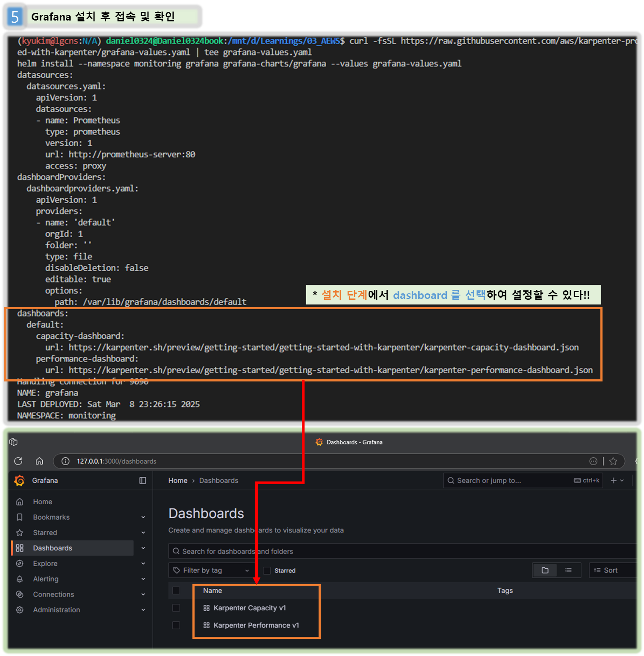Switch to list view icon
Screen dimensions: 644x656
coord(568,570)
